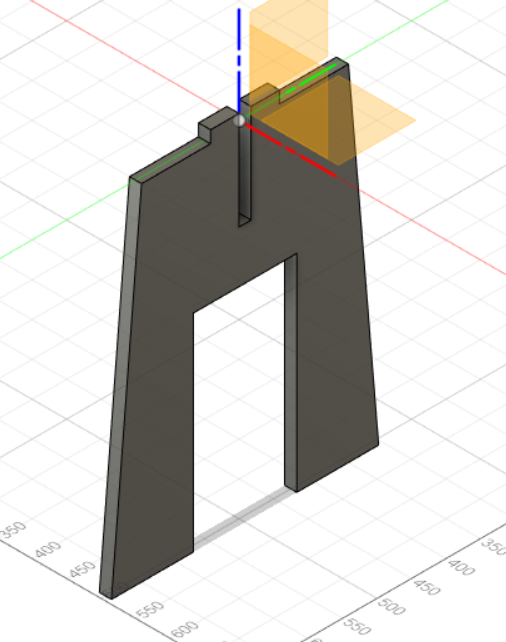
Task: Pick the green dashed Y axis on top edge
Action: point(310,77)
